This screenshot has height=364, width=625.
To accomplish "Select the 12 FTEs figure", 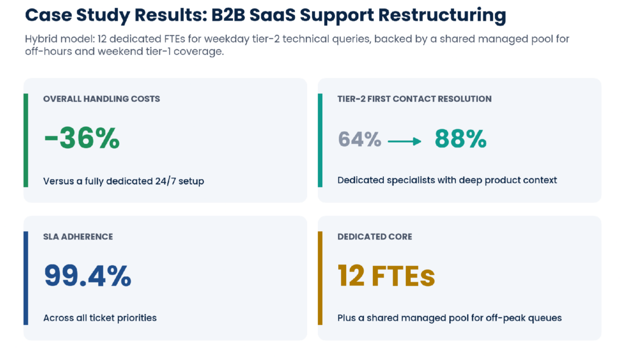I will (386, 276).
